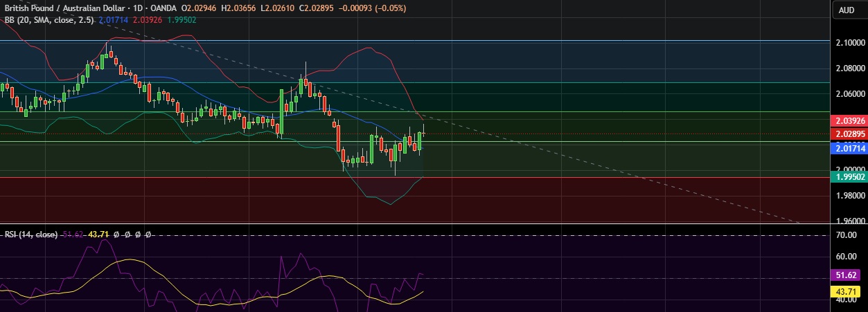Open the BB (20, SMA, close, 2.5) indicator legend
Viewport: 868px width, 312px height.
(48, 21)
